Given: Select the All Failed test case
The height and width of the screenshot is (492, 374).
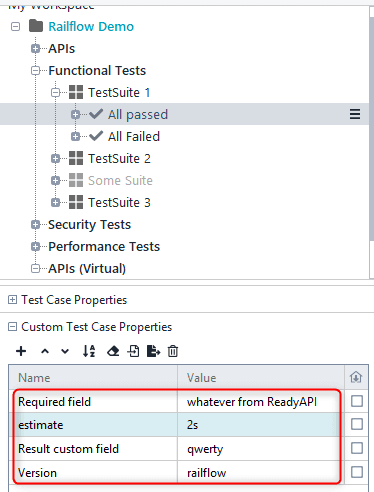Looking at the screenshot, I should coord(134,136).
